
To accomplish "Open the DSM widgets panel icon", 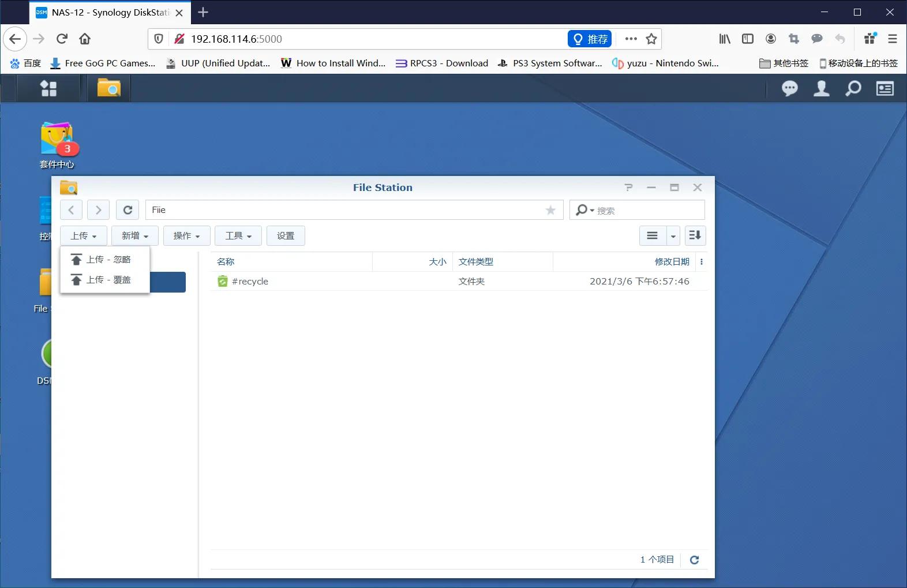I will coord(884,88).
